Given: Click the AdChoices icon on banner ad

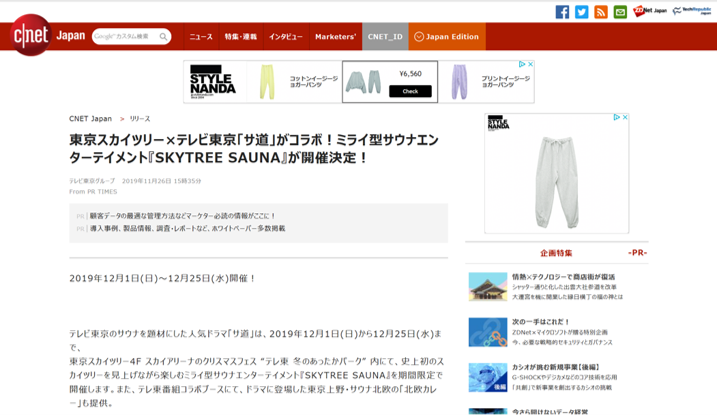Looking at the screenshot, I should (522, 64).
